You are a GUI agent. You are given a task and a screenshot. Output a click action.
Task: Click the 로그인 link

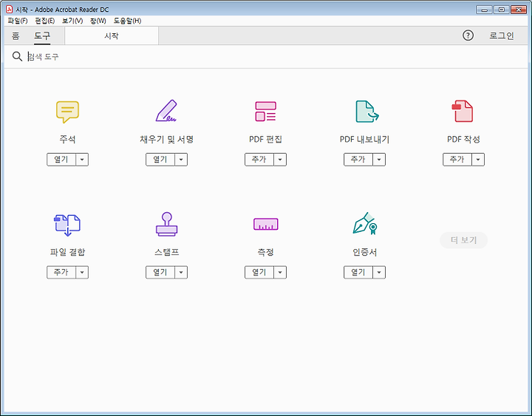502,35
